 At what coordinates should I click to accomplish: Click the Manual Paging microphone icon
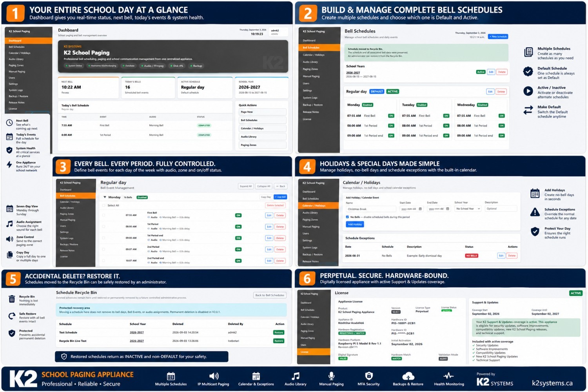[x=332, y=376]
